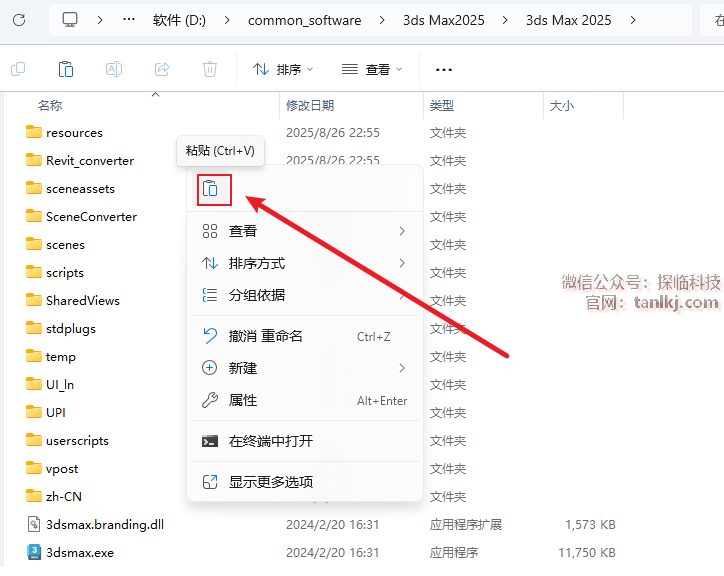The height and width of the screenshot is (576, 724).
Task: Click the Refresh icon in address bar
Action: [x=19, y=20]
